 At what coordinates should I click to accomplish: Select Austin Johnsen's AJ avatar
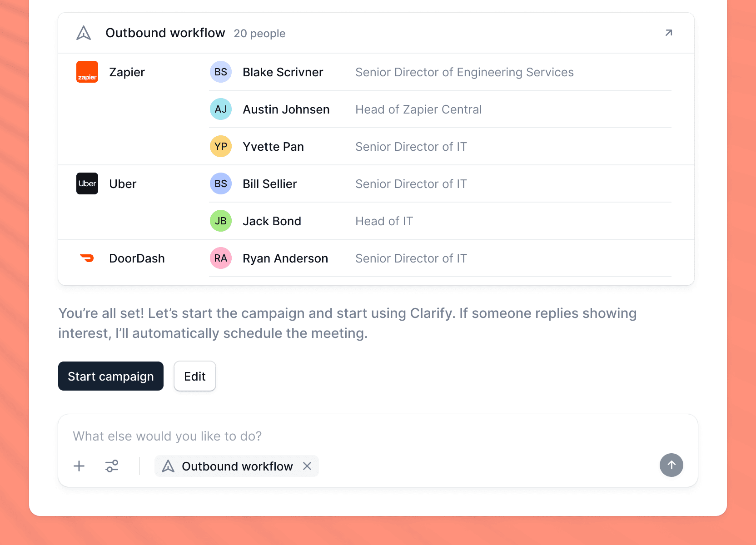point(221,109)
